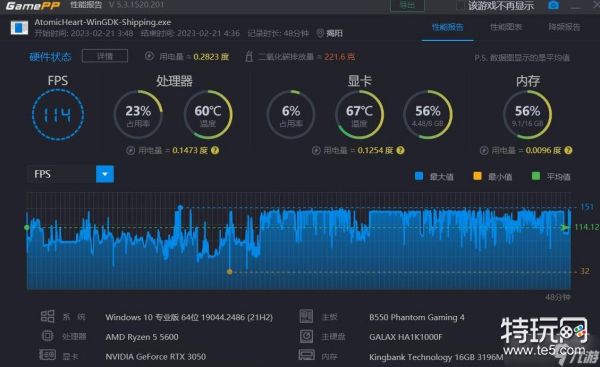Click the AtomicHeart-WinGDK-Shipping.exe title text
Image resolution: width=600 pixels, height=367 pixels.
pos(103,22)
